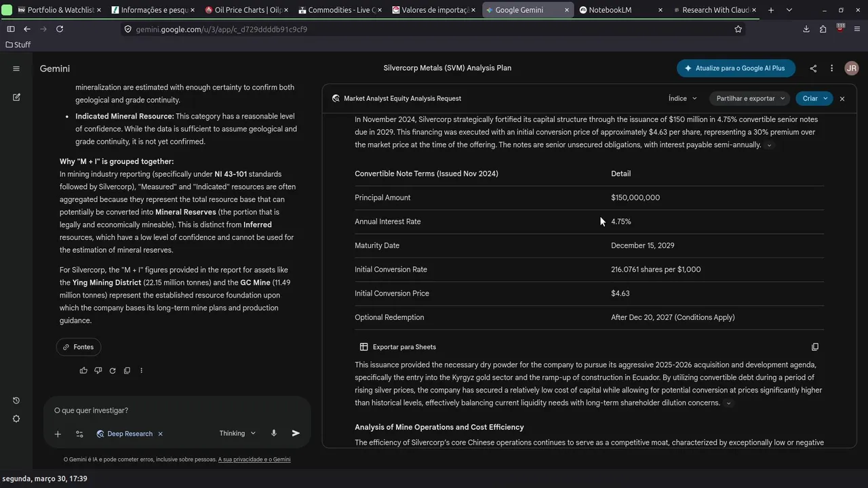868x488 pixels.
Task: Regenerate the response with the redo icon
Action: pos(113,371)
